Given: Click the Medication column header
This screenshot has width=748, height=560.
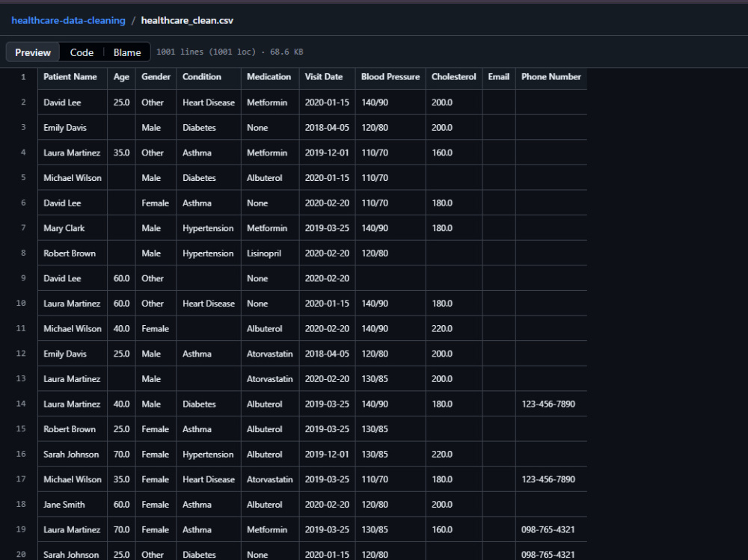Looking at the screenshot, I should point(269,77).
